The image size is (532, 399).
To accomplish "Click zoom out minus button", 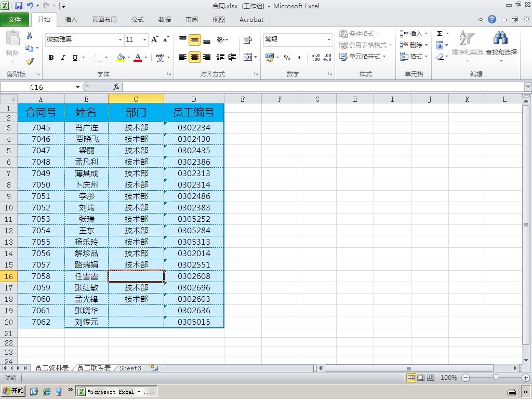I will 465,377.
